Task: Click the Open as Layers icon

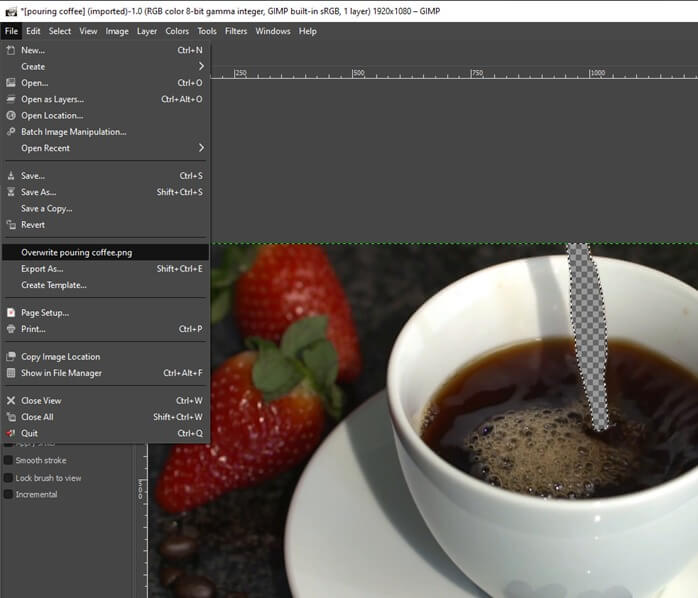Action: pos(10,99)
